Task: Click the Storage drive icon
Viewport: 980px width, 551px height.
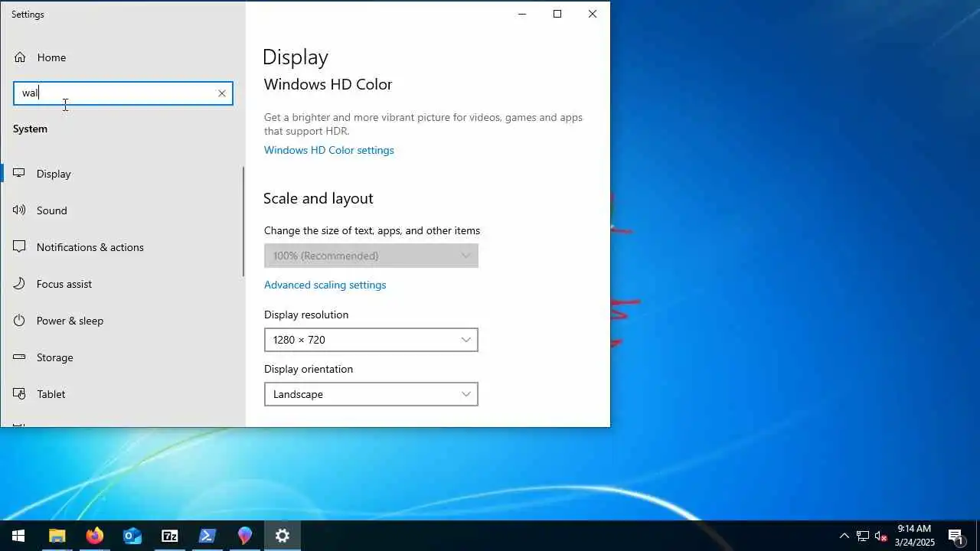Action: point(19,357)
